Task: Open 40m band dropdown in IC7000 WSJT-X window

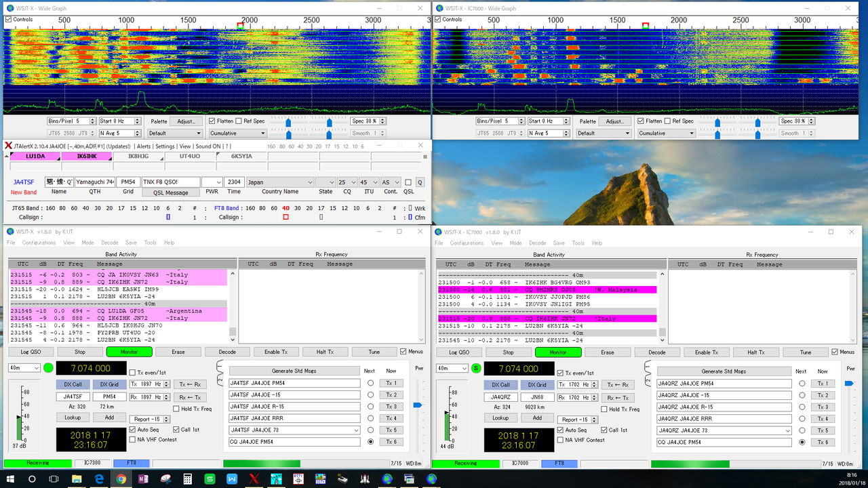Action: [x=452, y=368]
